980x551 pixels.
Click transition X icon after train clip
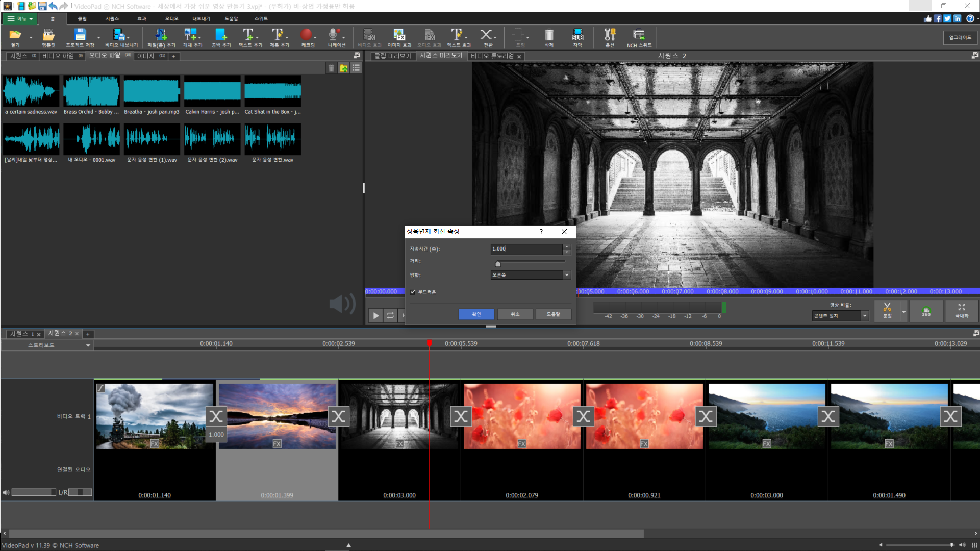(216, 417)
